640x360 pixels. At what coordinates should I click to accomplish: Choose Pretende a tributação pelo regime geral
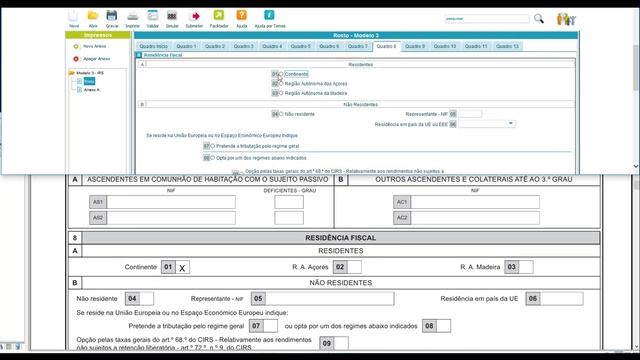(212, 146)
